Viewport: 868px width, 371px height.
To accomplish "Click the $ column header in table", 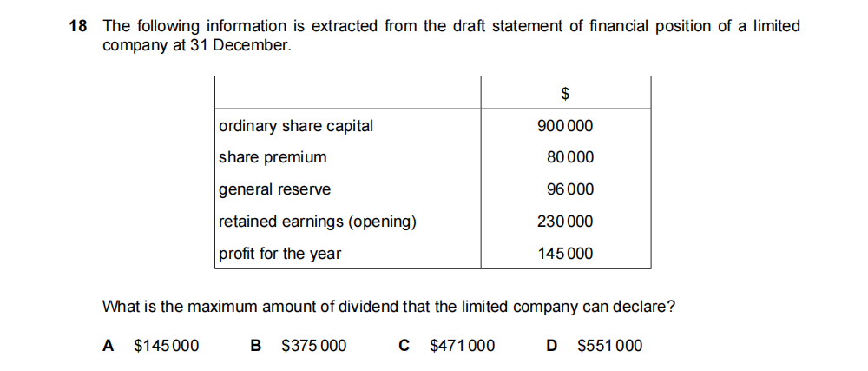I will coord(565,92).
